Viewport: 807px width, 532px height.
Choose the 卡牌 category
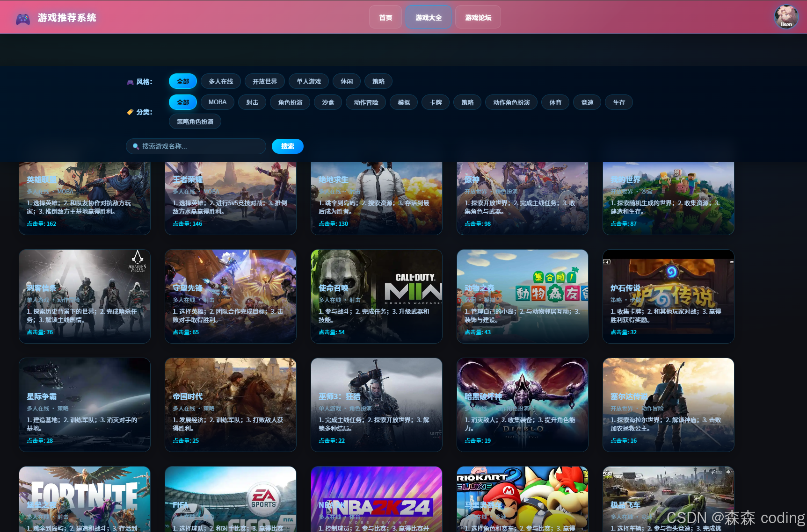(436, 102)
